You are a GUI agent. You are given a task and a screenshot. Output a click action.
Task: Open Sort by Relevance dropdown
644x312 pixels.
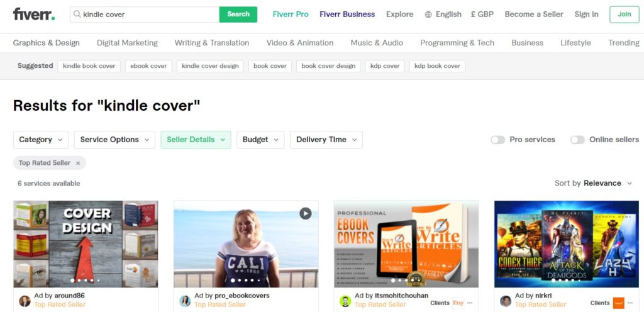594,183
